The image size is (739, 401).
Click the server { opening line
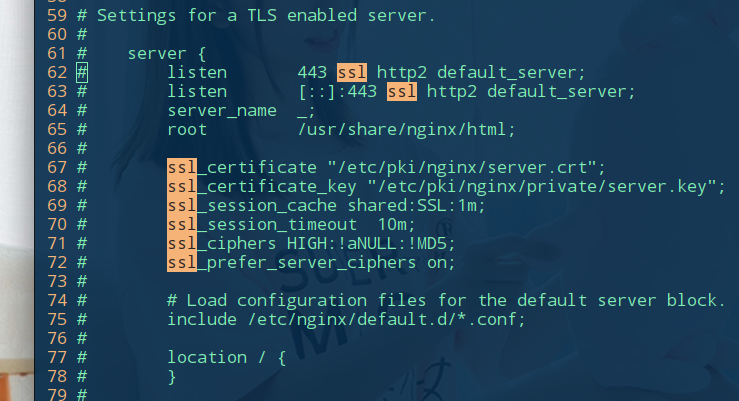coord(167,54)
